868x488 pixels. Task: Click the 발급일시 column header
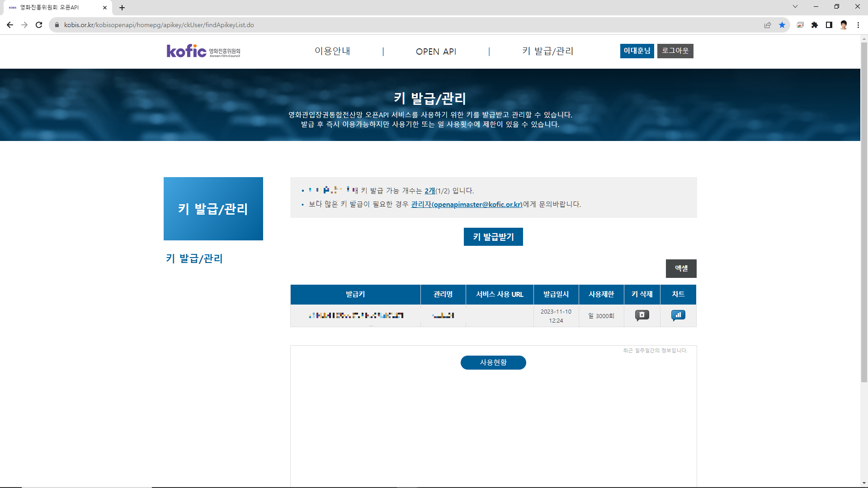[x=556, y=294]
